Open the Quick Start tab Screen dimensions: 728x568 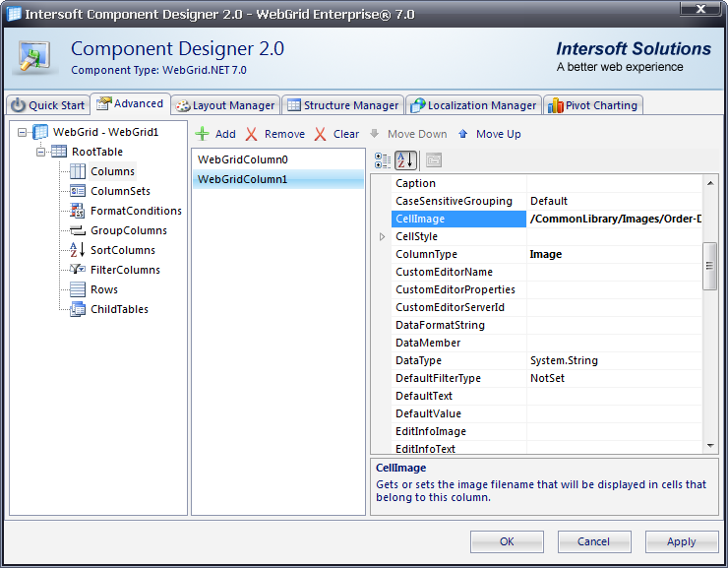click(47, 105)
